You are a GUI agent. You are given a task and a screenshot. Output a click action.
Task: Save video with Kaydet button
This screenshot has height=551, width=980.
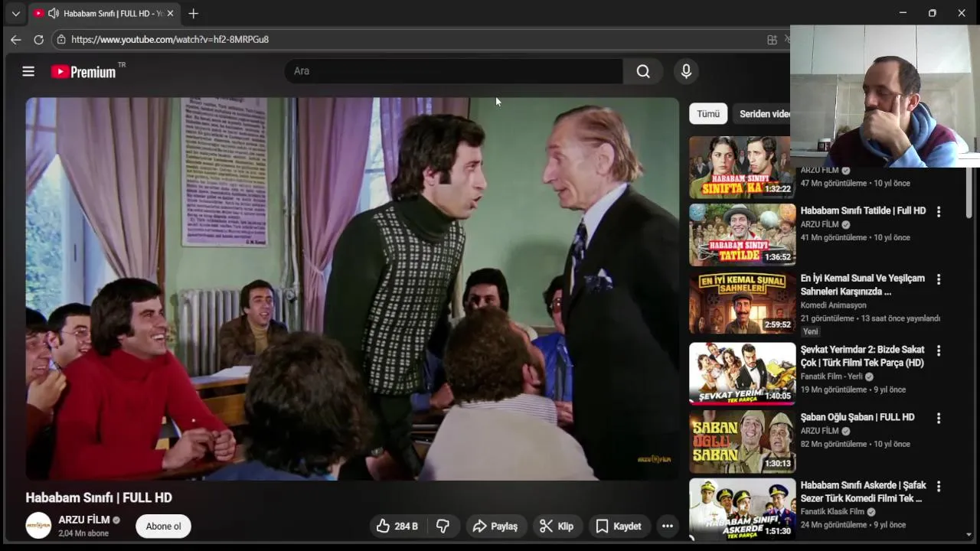[619, 526]
